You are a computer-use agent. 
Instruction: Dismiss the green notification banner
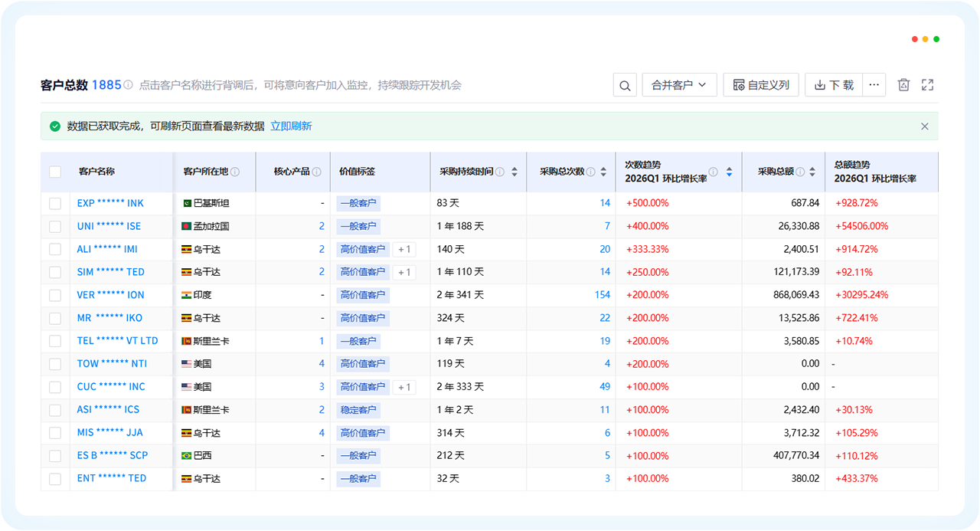coord(924,126)
